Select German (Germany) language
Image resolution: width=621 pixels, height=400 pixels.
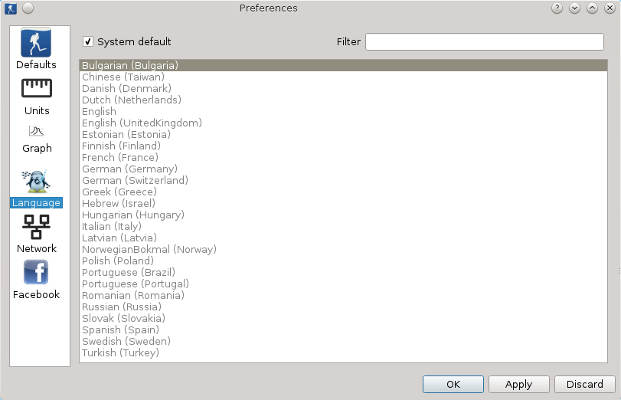coord(343,169)
